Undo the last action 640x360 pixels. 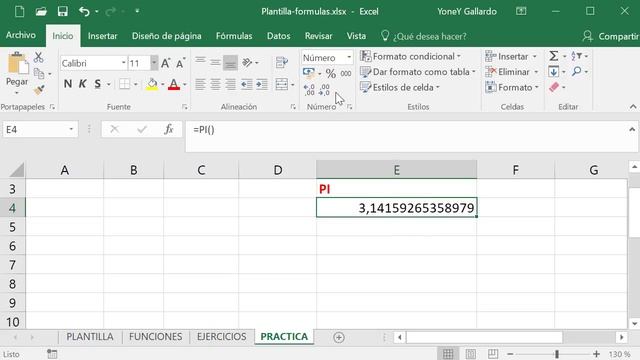pyautogui.click(x=84, y=11)
